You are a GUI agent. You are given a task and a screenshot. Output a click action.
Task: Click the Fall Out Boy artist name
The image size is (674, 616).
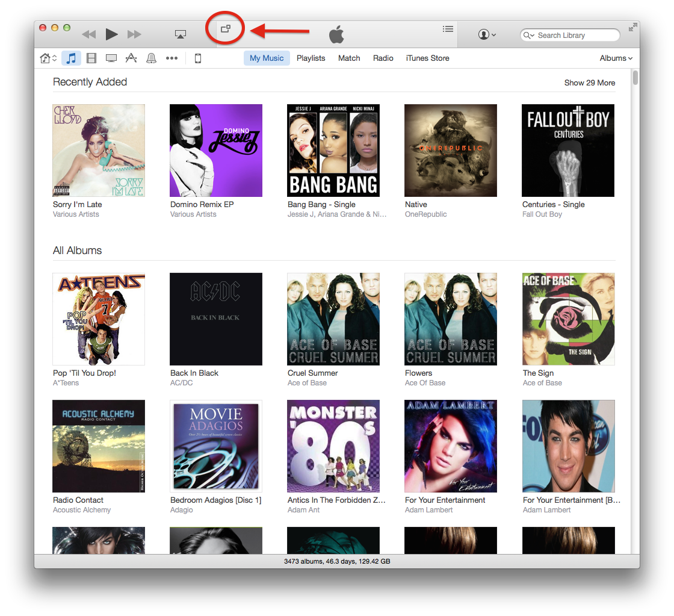click(542, 214)
